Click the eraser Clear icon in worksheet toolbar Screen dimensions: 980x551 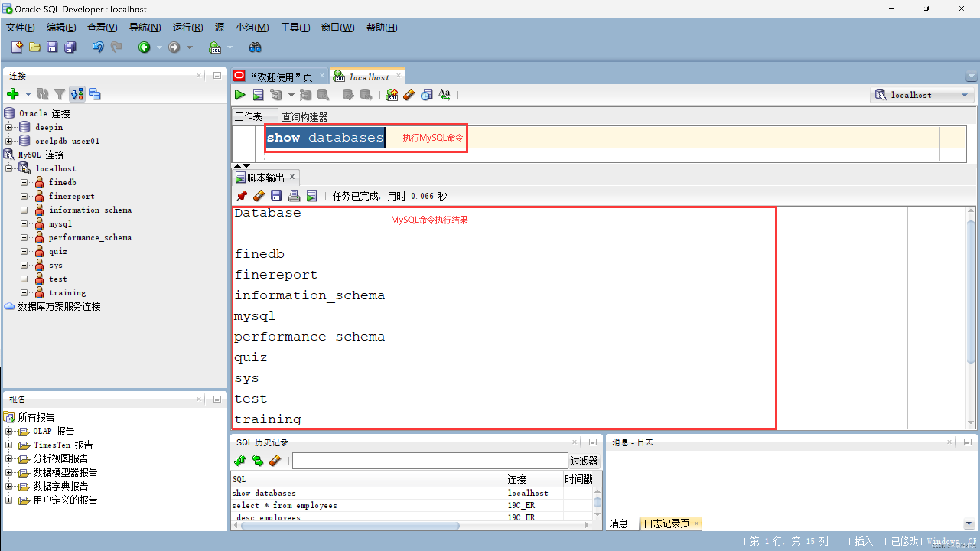pos(409,94)
